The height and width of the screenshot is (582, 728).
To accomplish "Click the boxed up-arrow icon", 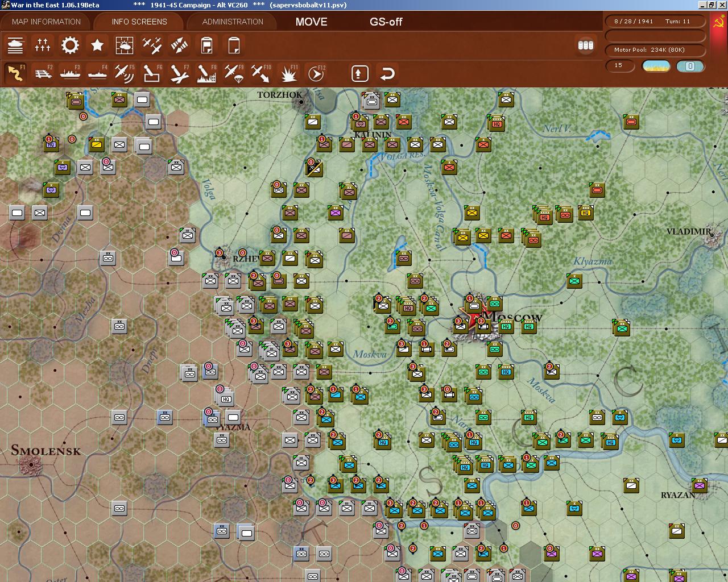I will [x=360, y=73].
